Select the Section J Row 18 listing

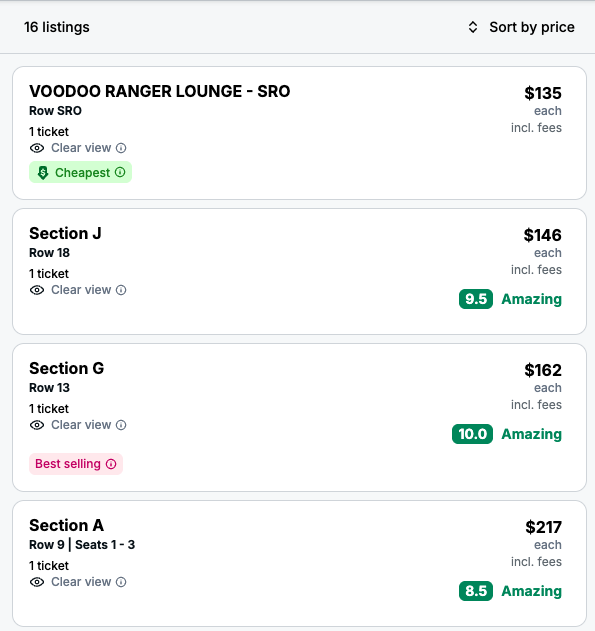tap(299, 271)
